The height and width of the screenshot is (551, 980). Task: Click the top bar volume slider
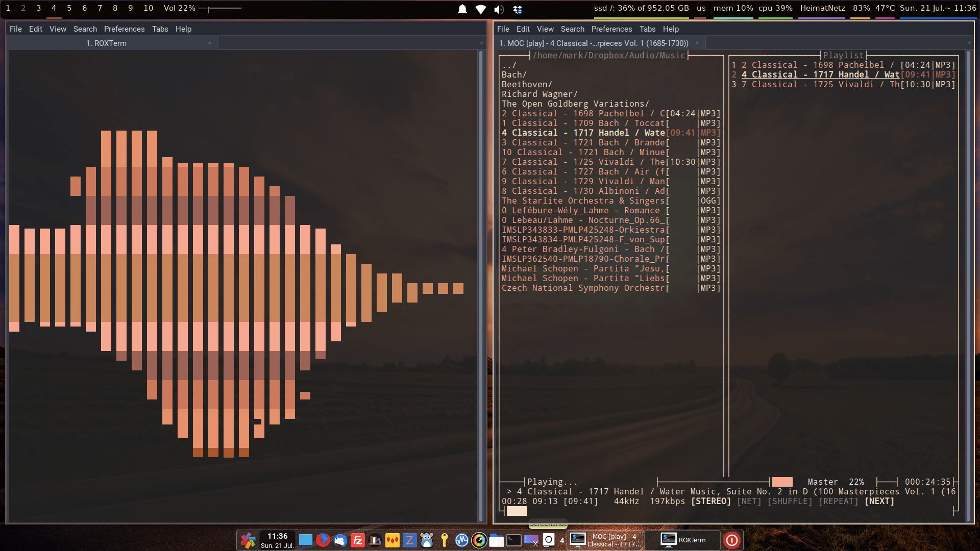pos(219,9)
